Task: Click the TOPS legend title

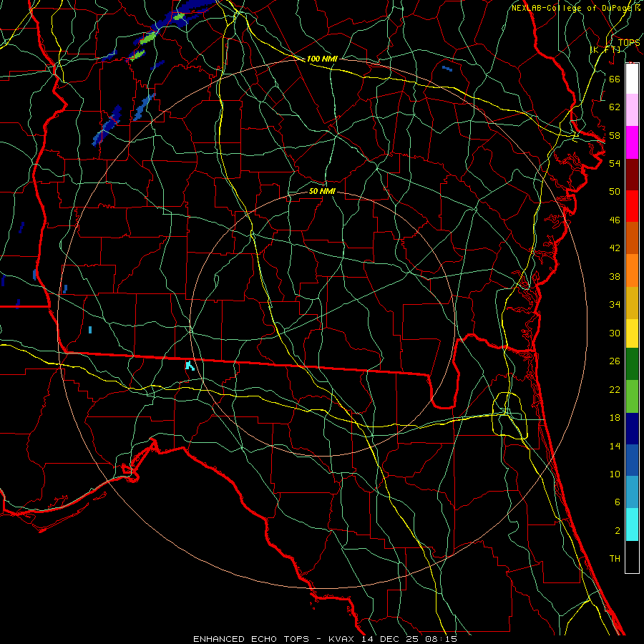Action: click(x=629, y=43)
